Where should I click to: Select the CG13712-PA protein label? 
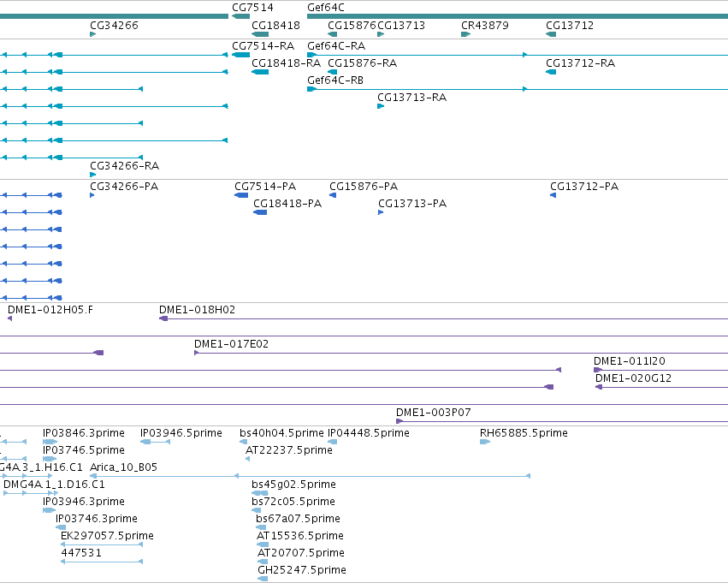(x=584, y=187)
